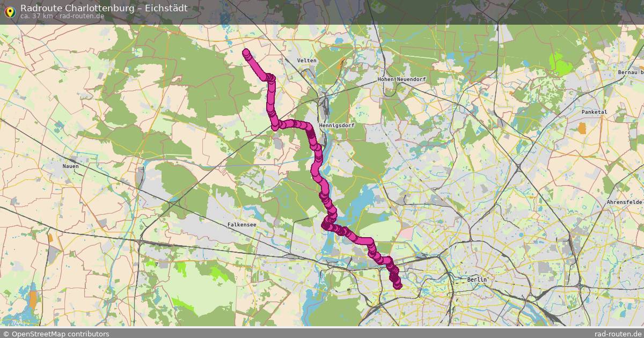Click the Falkensee town label
The height and width of the screenshot is (338, 644).
(x=242, y=225)
